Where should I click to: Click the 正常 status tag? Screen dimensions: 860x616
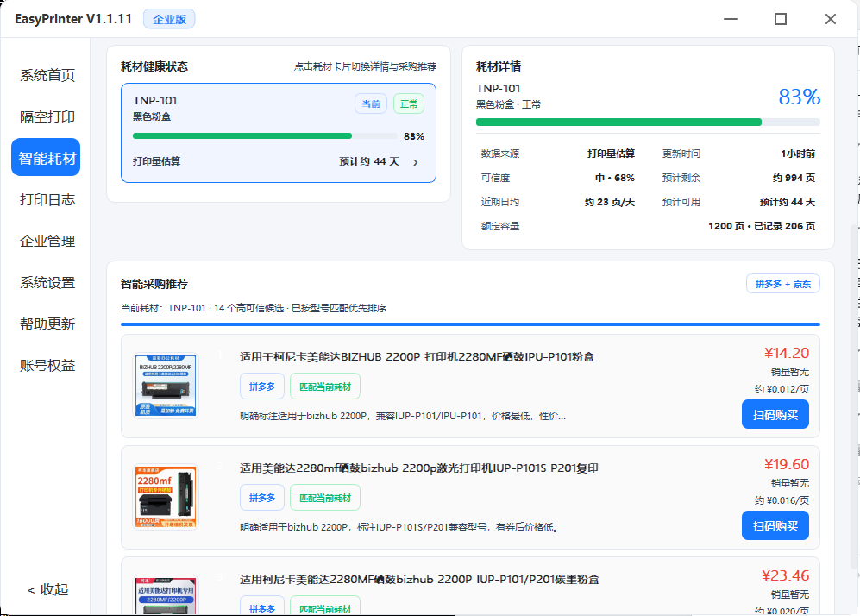pyautogui.click(x=409, y=104)
